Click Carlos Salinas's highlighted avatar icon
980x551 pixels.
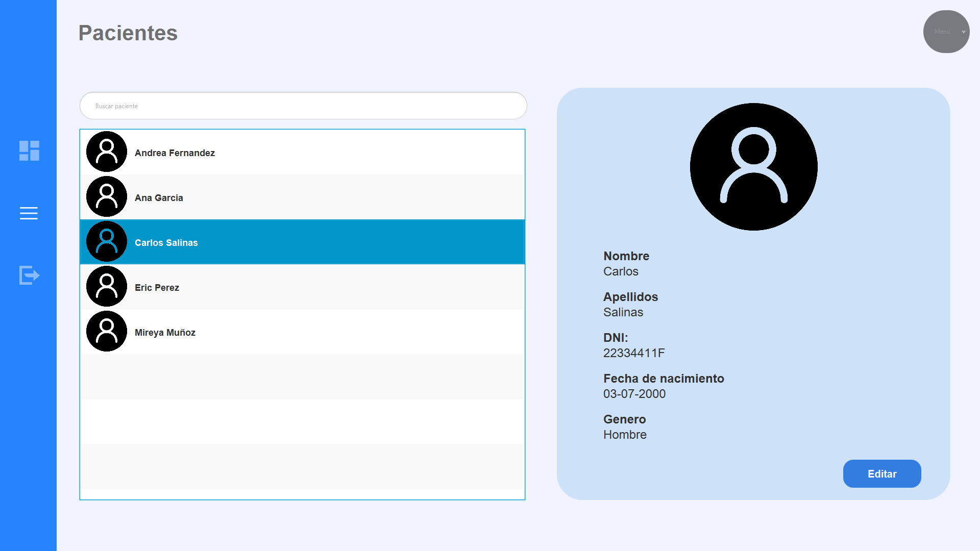coord(107,241)
